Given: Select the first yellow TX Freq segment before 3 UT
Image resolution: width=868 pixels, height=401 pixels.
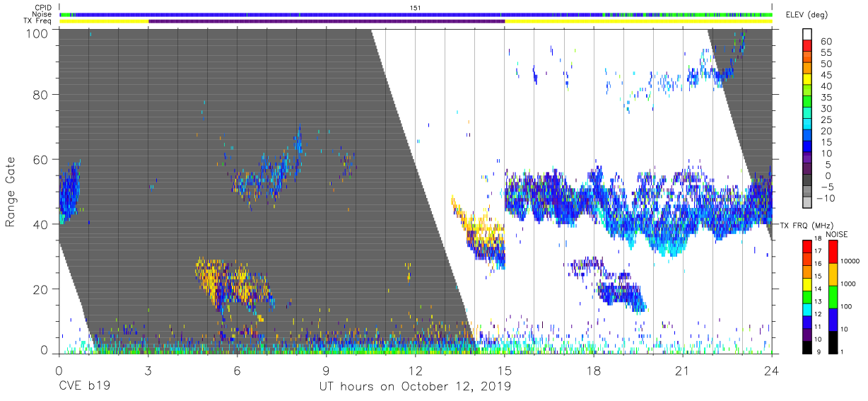Looking at the screenshot, I should coord(104,21).
